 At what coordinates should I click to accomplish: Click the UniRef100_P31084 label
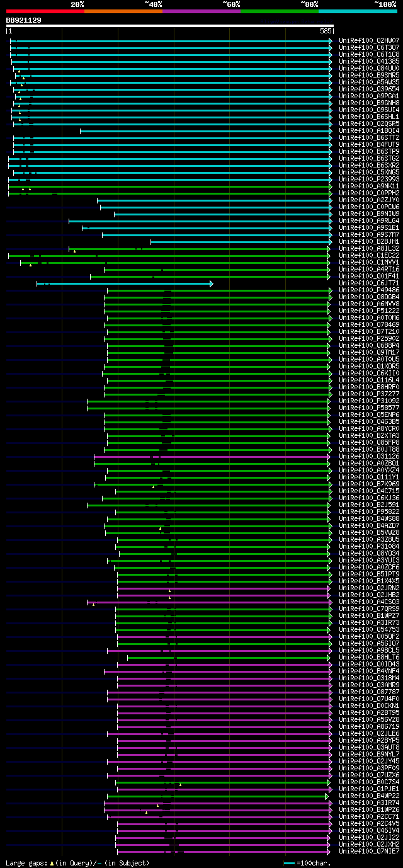[369, 546]
